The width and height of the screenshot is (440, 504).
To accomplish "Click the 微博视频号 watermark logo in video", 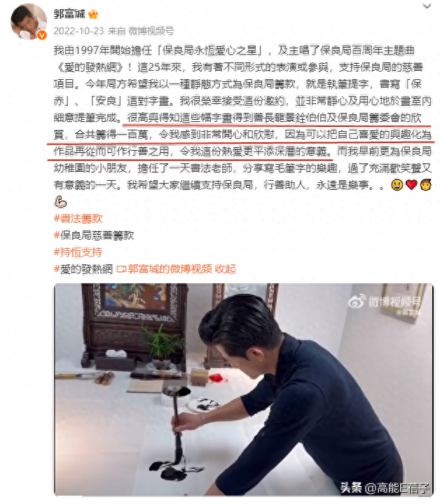I will coord(385,302).
